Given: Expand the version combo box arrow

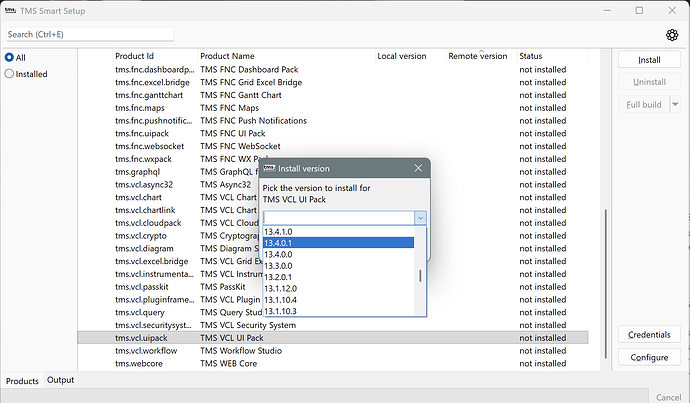Looking at the screenshot, I should [x=420, y=218].
